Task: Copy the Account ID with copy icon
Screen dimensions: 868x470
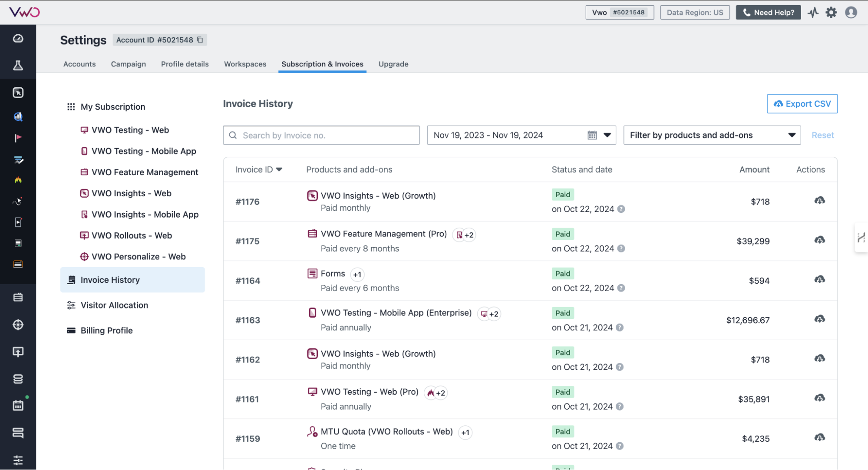Action: (200, 40)
